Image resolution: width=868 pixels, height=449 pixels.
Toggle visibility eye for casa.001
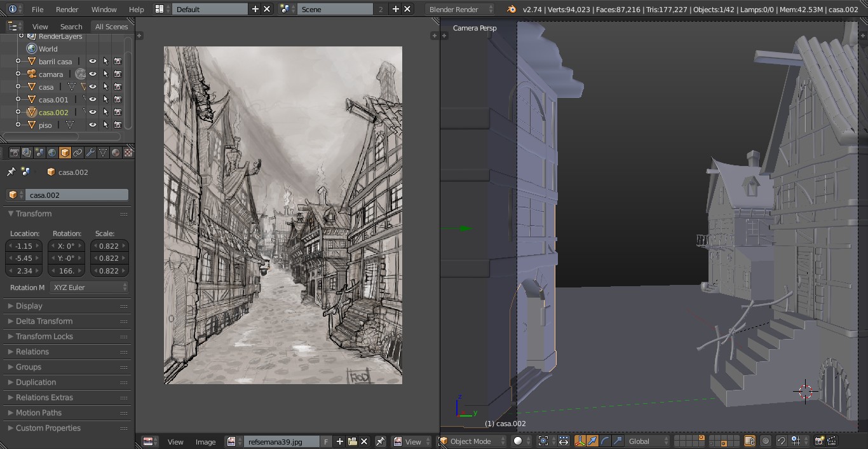point(93,100)
